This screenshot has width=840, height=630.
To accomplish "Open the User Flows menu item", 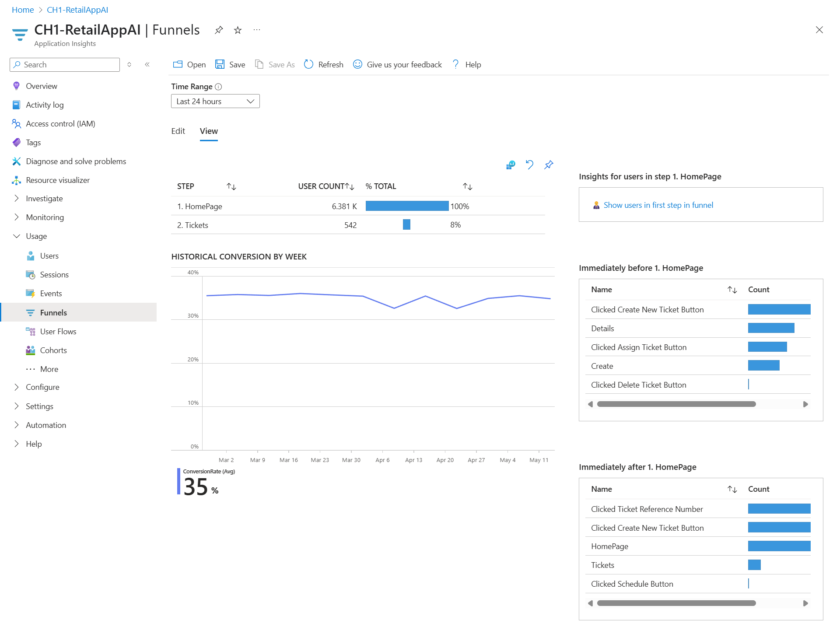I will (58, 331).
